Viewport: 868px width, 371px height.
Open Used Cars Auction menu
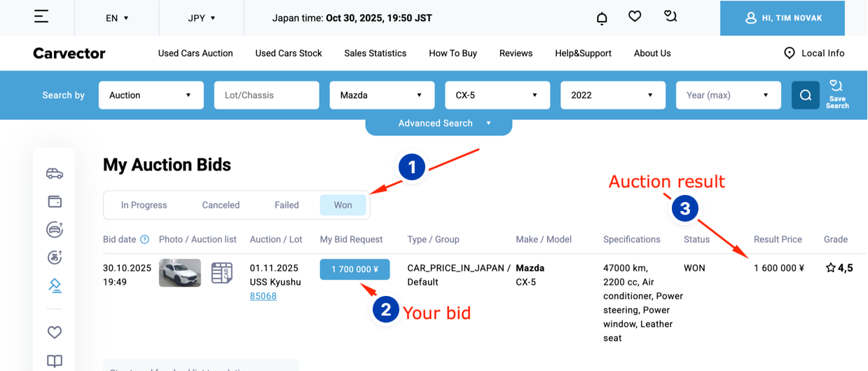pyautogui.click(x=195, y=53)
